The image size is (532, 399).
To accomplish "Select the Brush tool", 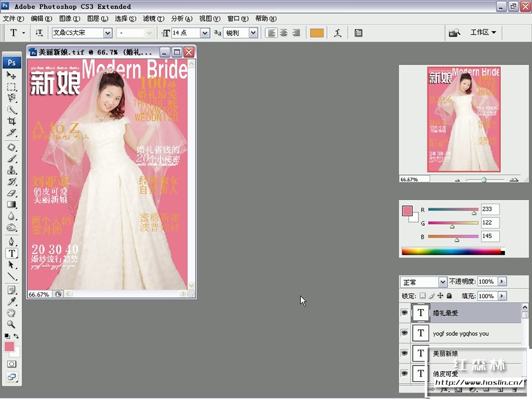I will 11,158.
